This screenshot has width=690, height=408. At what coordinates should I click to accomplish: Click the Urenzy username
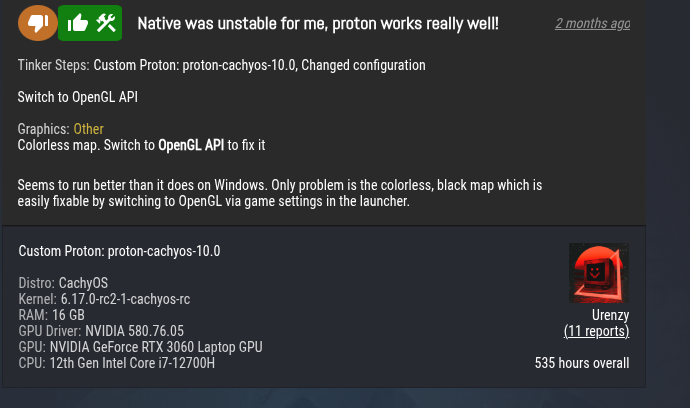click(x=610, y=315)
